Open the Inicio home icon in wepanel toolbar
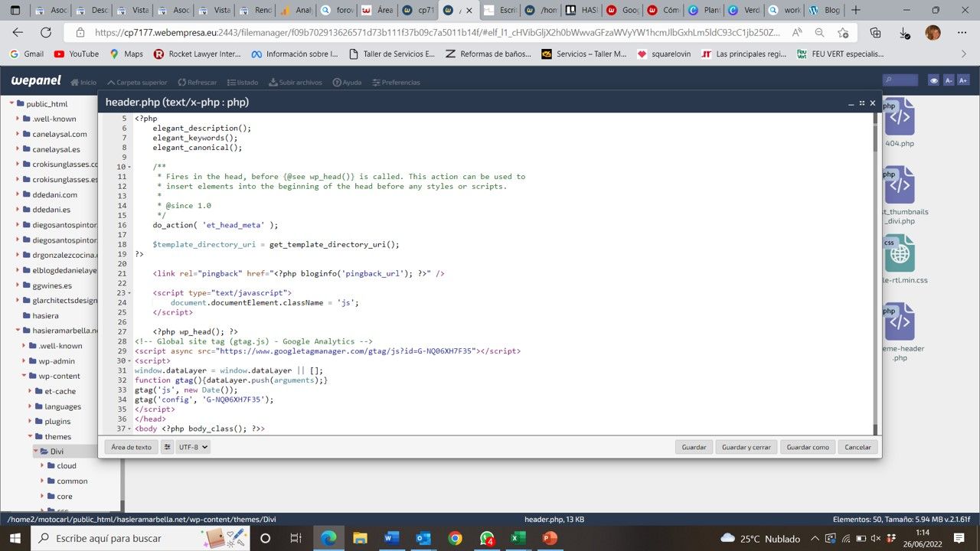Viewport: 980px width, 551px height. coord(83,82)
